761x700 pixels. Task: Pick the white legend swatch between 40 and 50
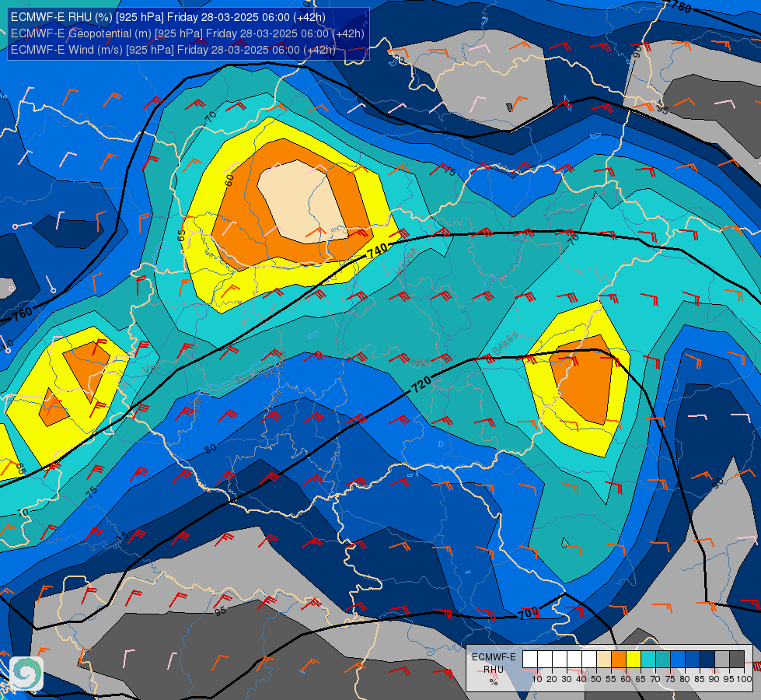[x=589, y=659]
